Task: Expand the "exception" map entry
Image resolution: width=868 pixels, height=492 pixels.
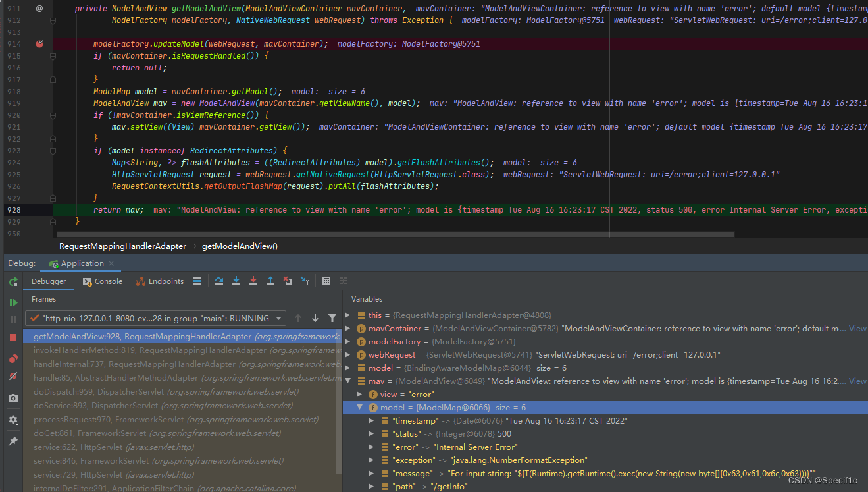Action: coord(372,460)
